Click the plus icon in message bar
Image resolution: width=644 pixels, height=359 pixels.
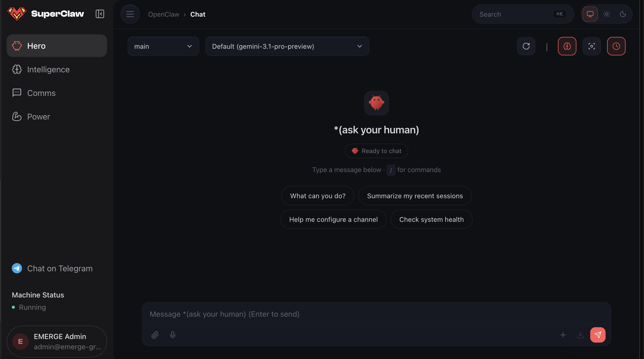(563, 335)
